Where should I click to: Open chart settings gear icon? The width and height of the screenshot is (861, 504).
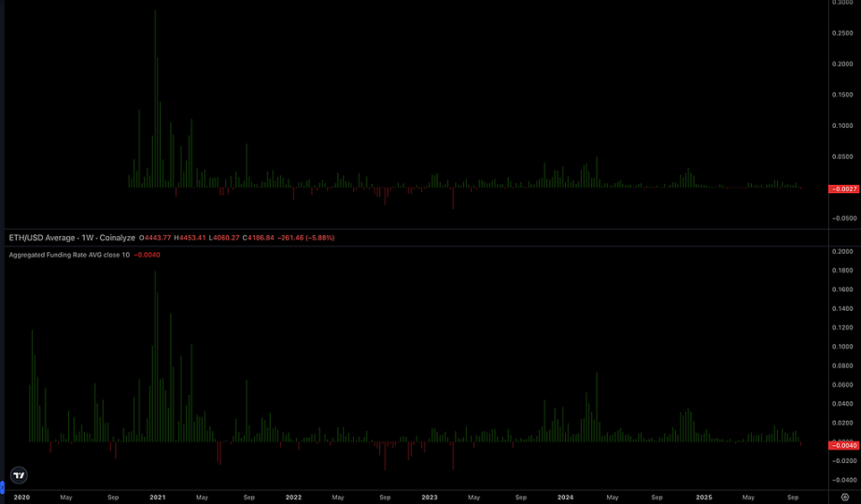(x=844, y=497)
